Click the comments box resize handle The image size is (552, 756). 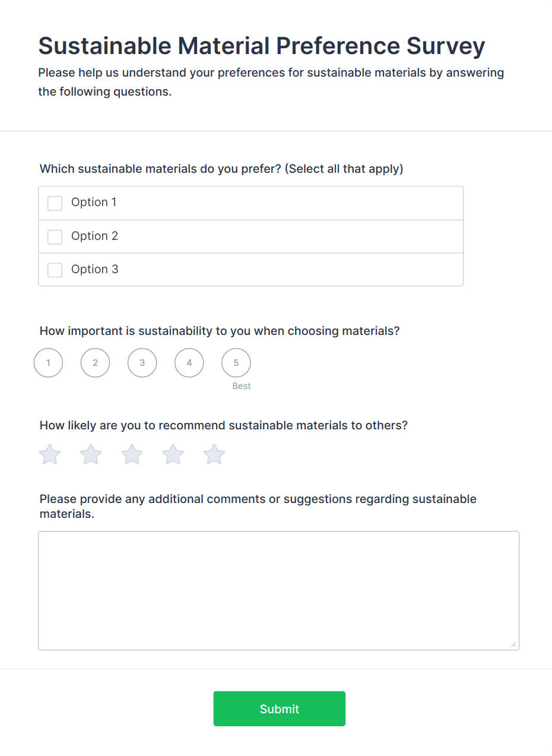pyautogui.click(x=513, y=644)
